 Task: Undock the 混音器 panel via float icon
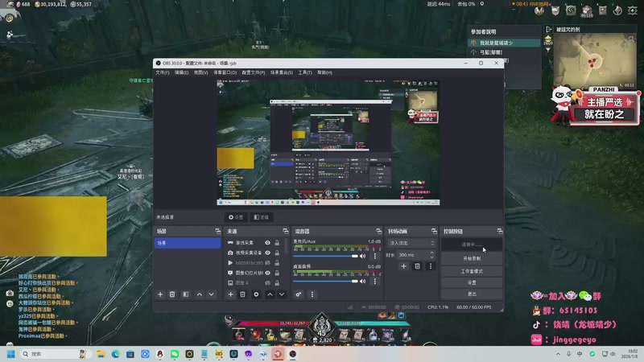(378, 232)
